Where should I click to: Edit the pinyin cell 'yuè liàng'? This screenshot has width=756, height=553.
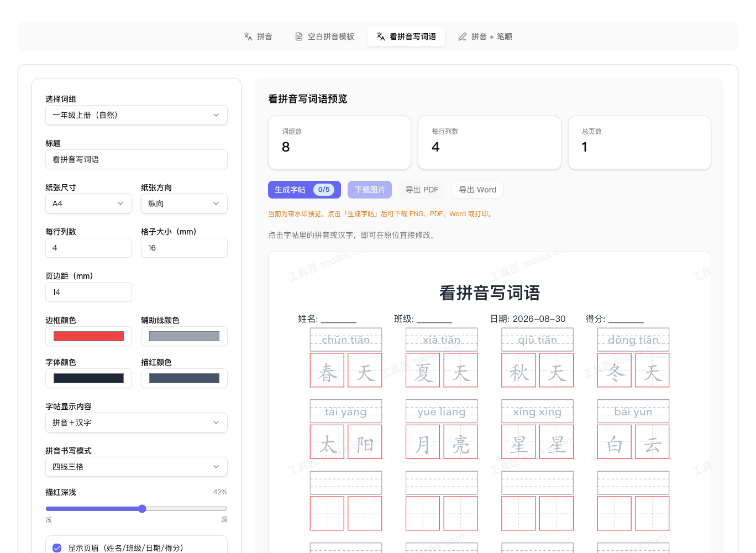point(442,411)
